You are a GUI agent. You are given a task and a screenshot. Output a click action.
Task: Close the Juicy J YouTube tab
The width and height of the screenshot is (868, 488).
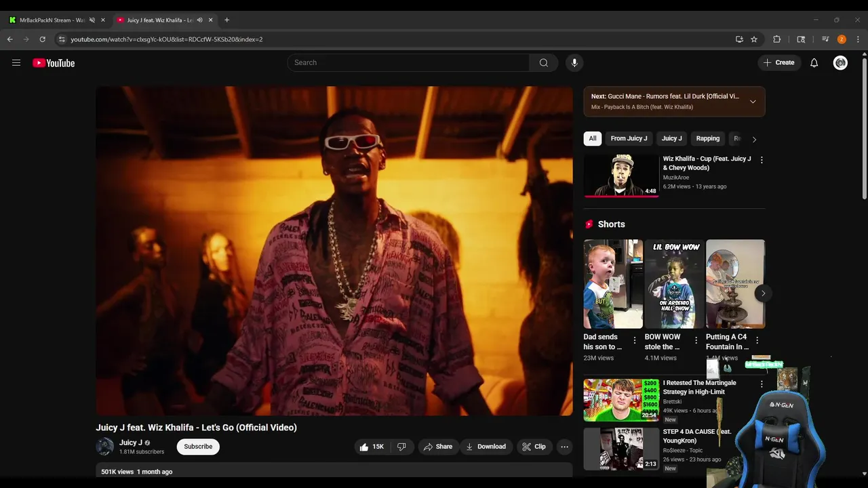click(210, 20)
